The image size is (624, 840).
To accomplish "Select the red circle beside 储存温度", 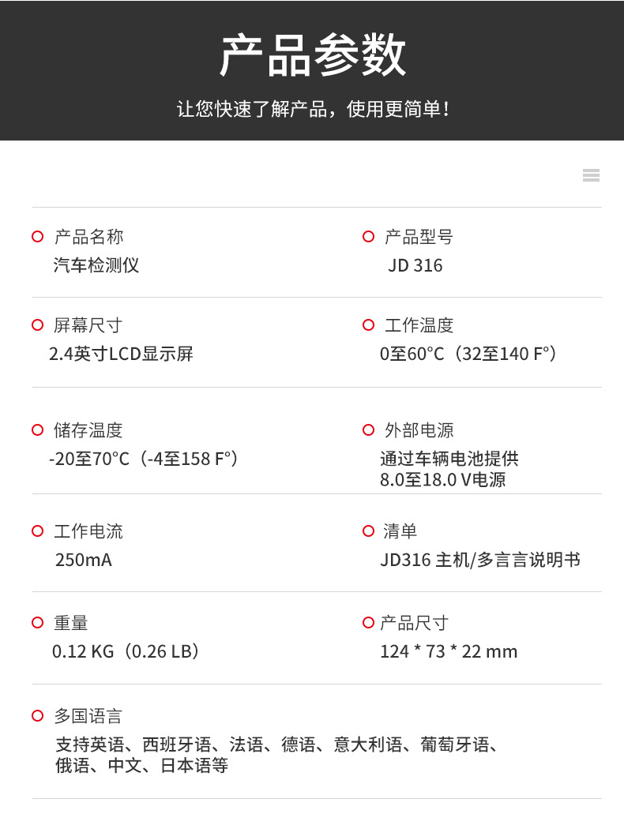I will click(x=37, y=430).
